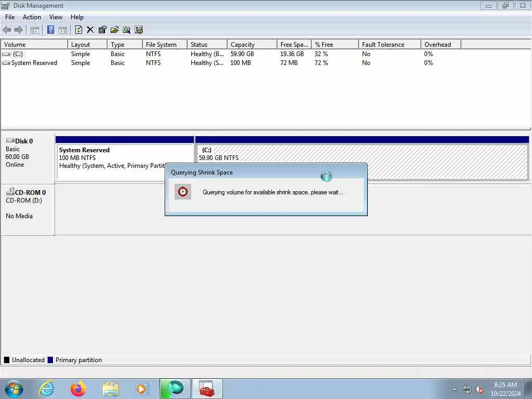Open the Action menu
The image size is (532, 399).
point(32,17)
